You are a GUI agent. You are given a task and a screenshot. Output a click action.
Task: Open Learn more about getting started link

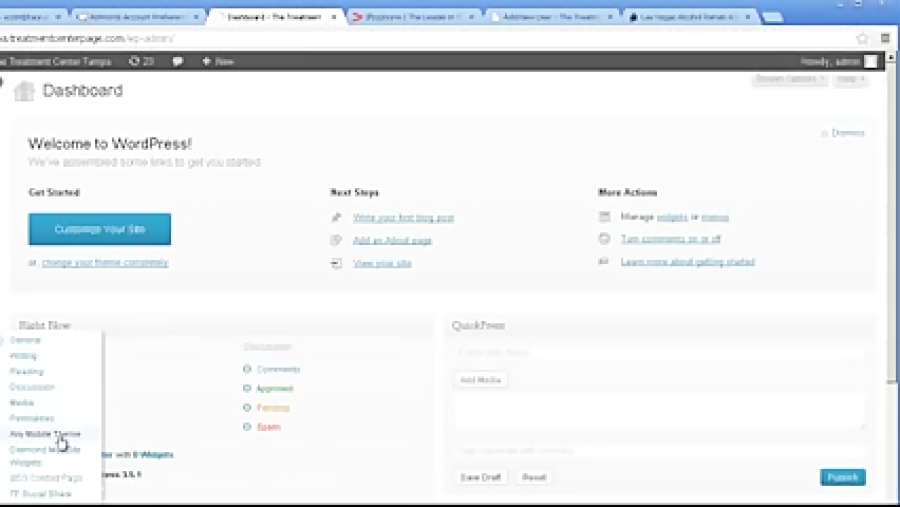pyautogui.click(x=687, y=262)
